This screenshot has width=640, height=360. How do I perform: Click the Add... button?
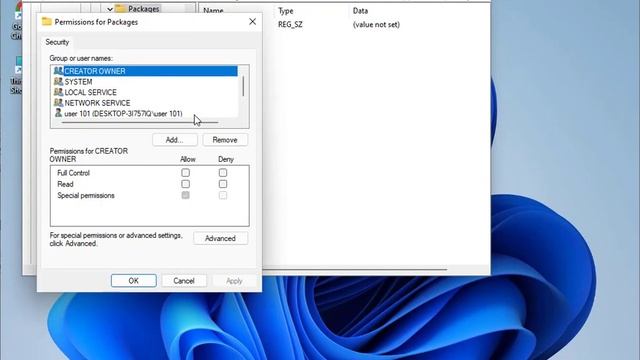point(175,140)
